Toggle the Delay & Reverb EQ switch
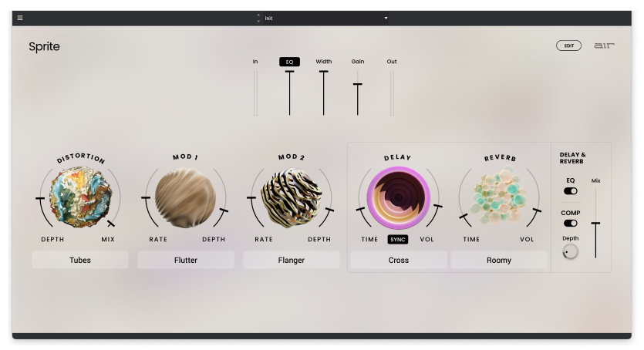Viewport: 644px width, 350px height. (x=570, y=190)
